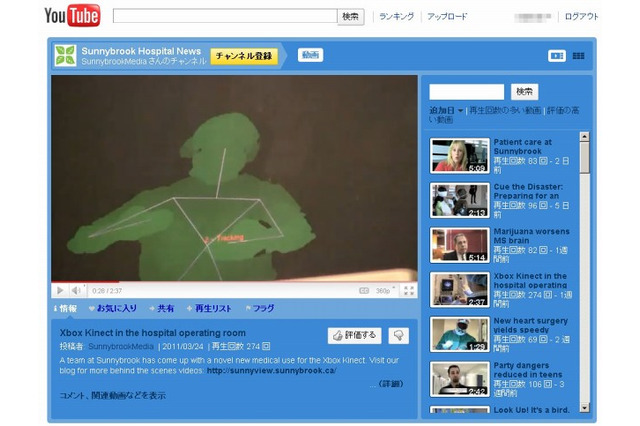Click the red video progress bar
This screenshot has height=426, width=640.
point(85,282)
